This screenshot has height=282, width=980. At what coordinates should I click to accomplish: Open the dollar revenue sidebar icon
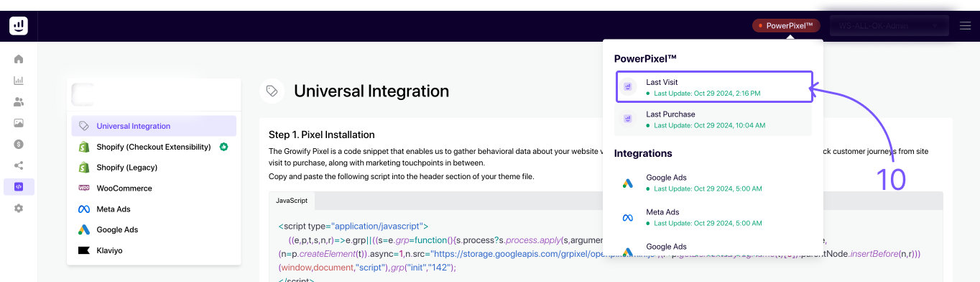[19, 145]
